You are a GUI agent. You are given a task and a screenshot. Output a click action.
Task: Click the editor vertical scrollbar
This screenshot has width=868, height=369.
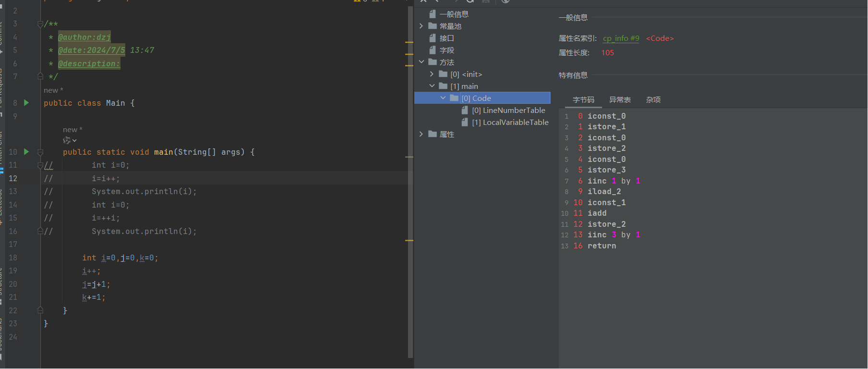[410, 183]
